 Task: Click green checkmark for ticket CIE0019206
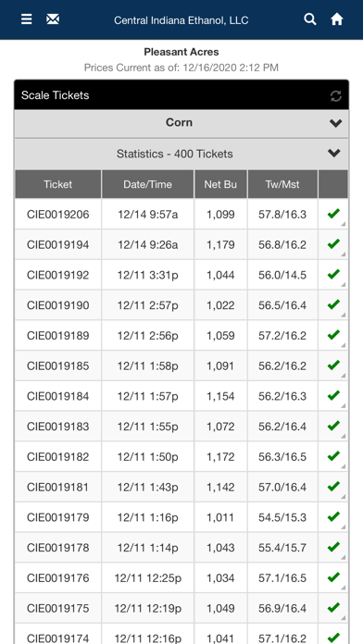[333, 214]
